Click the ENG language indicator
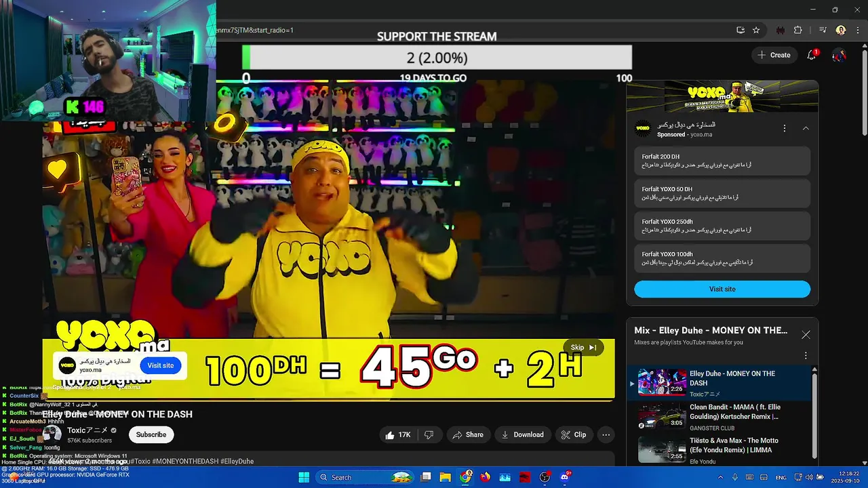 [x=781, y=477]
